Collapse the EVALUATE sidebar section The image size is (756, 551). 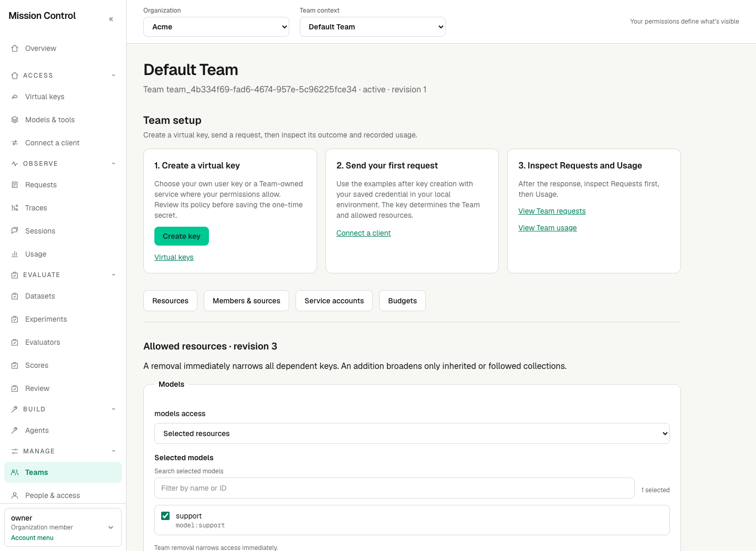click(113, 275)
